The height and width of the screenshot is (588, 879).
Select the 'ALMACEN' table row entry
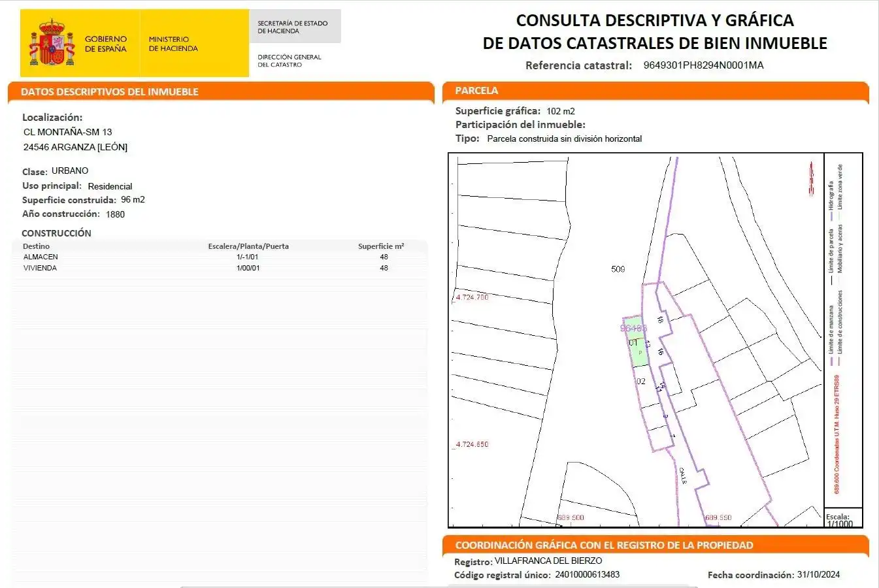pos(41,257)
